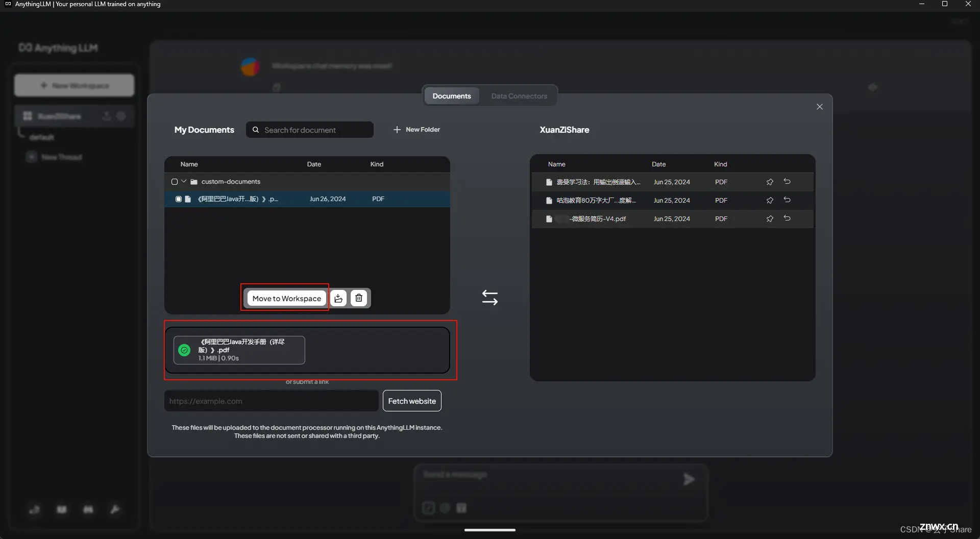Click the search magnifier icon
980x539 pixels.
coord(256,130)
